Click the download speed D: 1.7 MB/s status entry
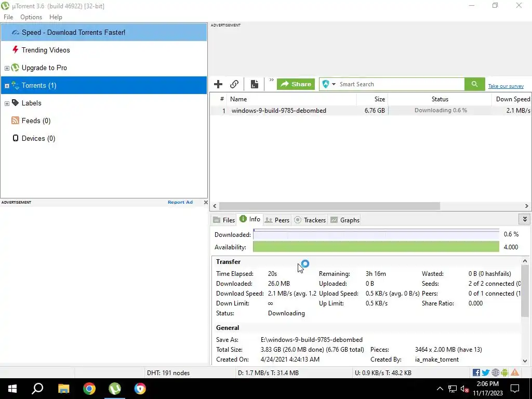The height and width of the screenshot is (399, 532). point(268,373)
